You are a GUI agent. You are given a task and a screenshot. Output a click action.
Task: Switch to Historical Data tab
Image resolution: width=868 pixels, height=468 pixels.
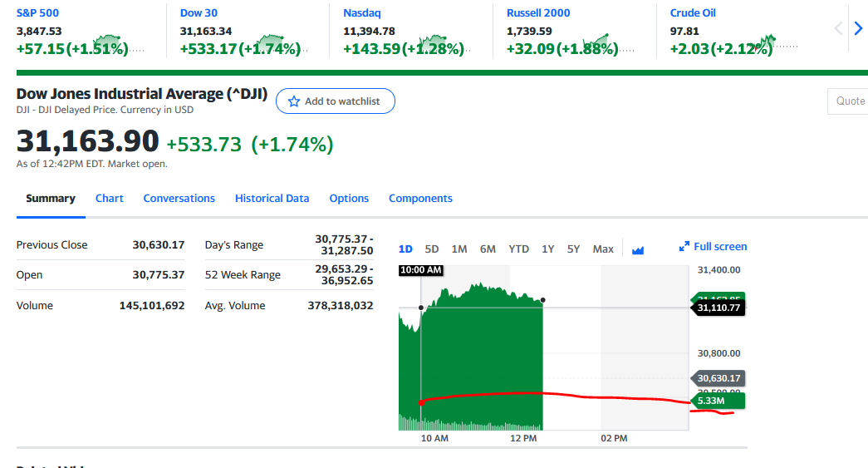point(272,199)
